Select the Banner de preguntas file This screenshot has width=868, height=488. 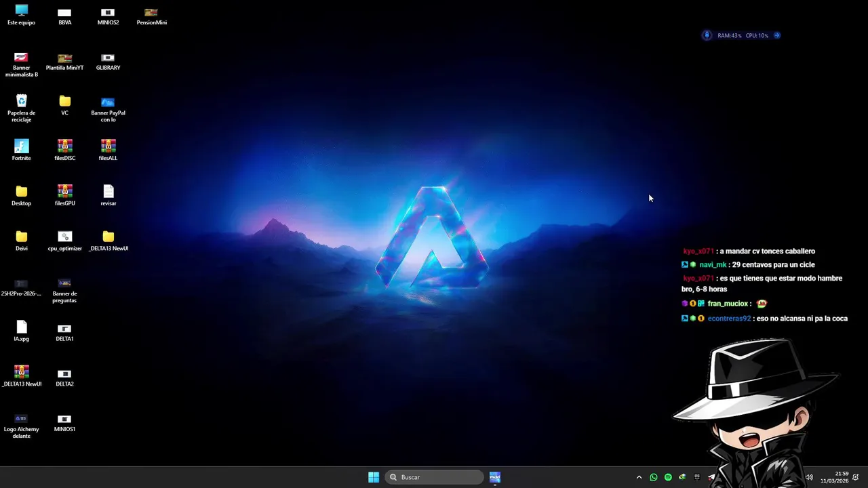tap(65, 290)
